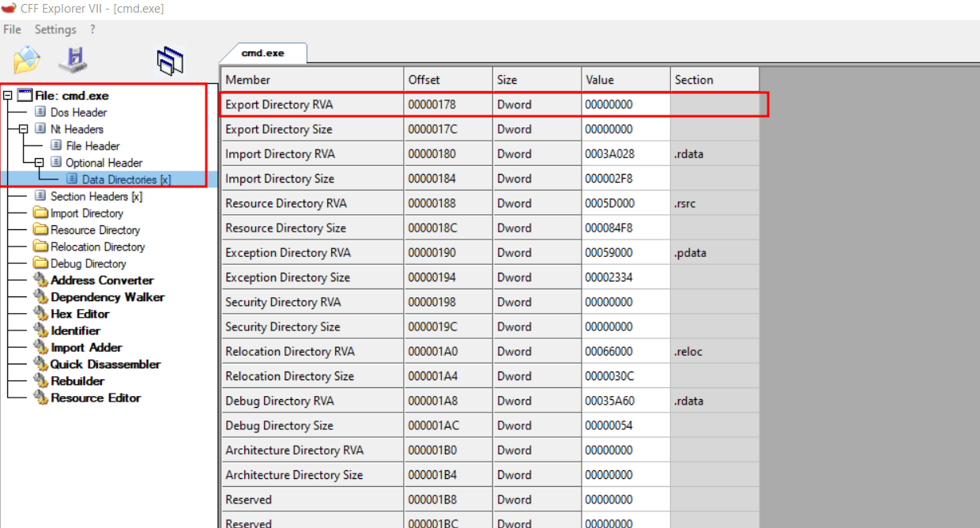
Task: Collapse the Nt Headers tree node
Action: click(x=23, y=129)
